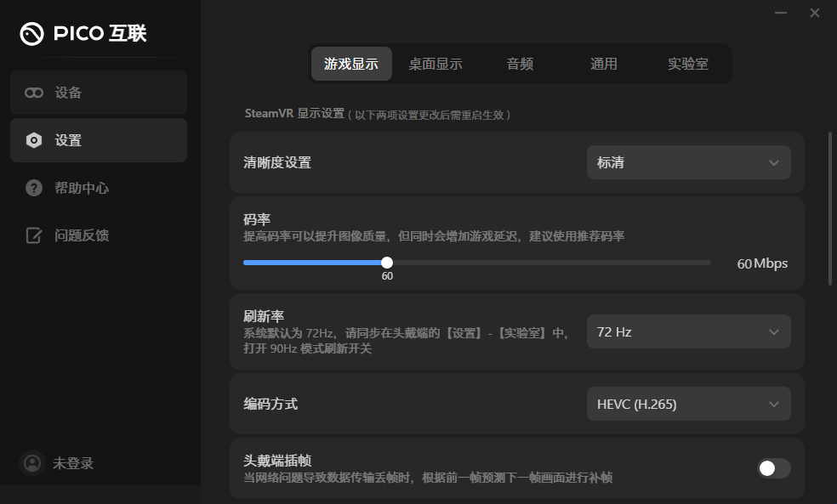Click the 设备 headset icon in sidebar
The width and height of the screenshot is (837, 504).
33,93
